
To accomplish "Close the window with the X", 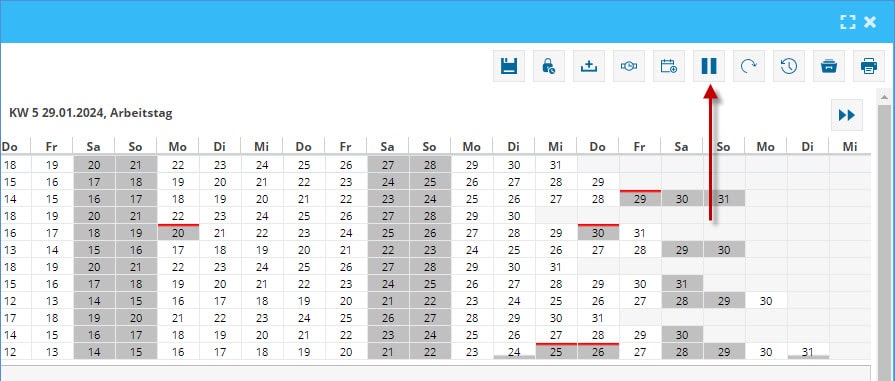I will [x=869, y=22].
